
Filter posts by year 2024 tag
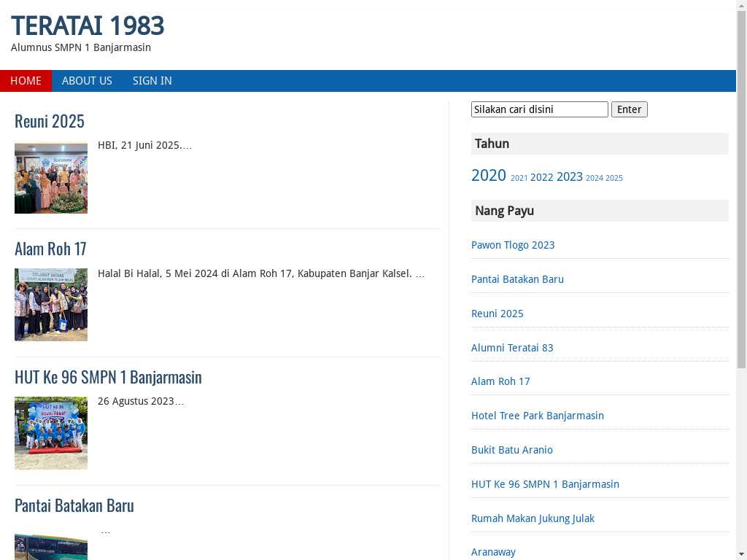pos(594,178)
